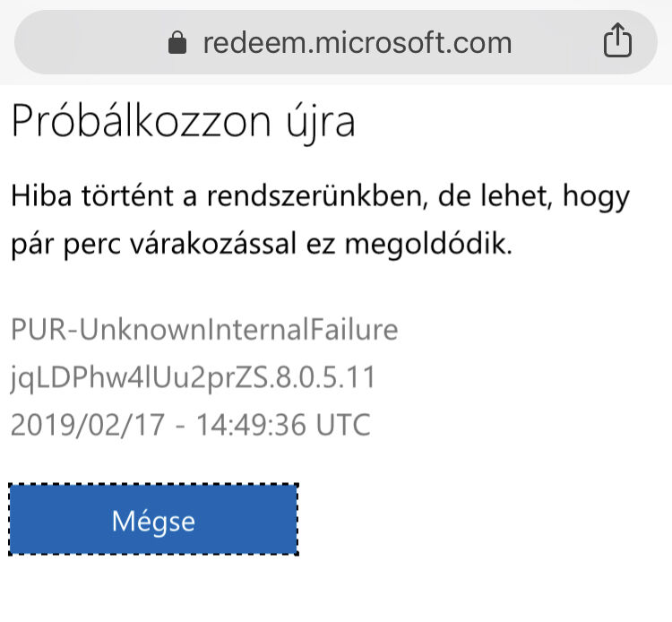Click the jqLDPhw4lUu2prZS.8.0.5.11 reference ID
The height and width of the screenshot is (622, 672).
(194, 377)
